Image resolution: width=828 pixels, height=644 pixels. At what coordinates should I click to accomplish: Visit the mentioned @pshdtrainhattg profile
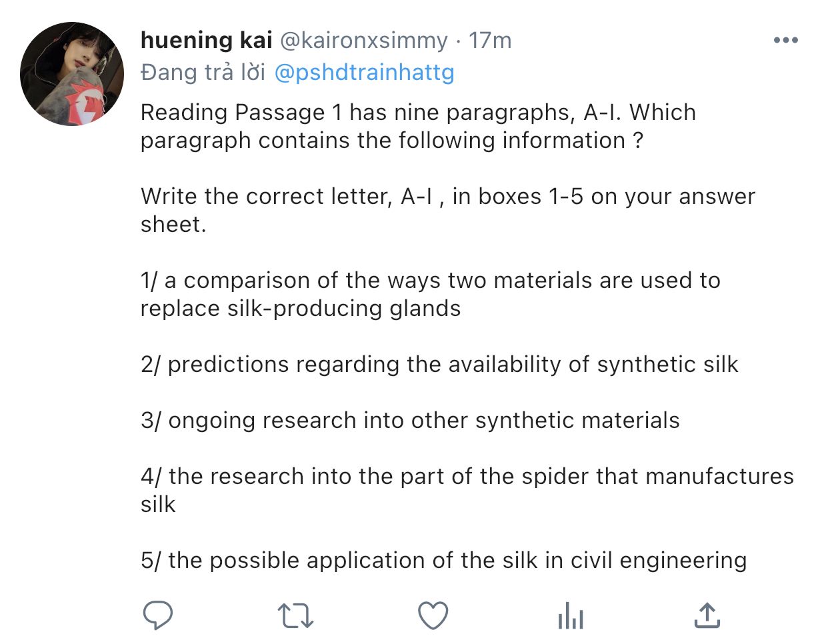[x=364, y=73]
